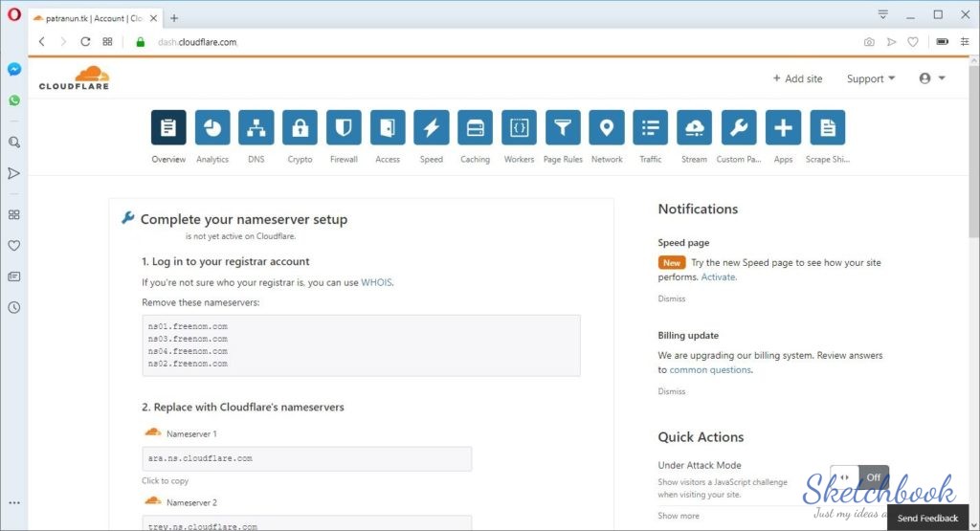Open the Network location pin icon
The image size is (980, 531).
point(606,127)
